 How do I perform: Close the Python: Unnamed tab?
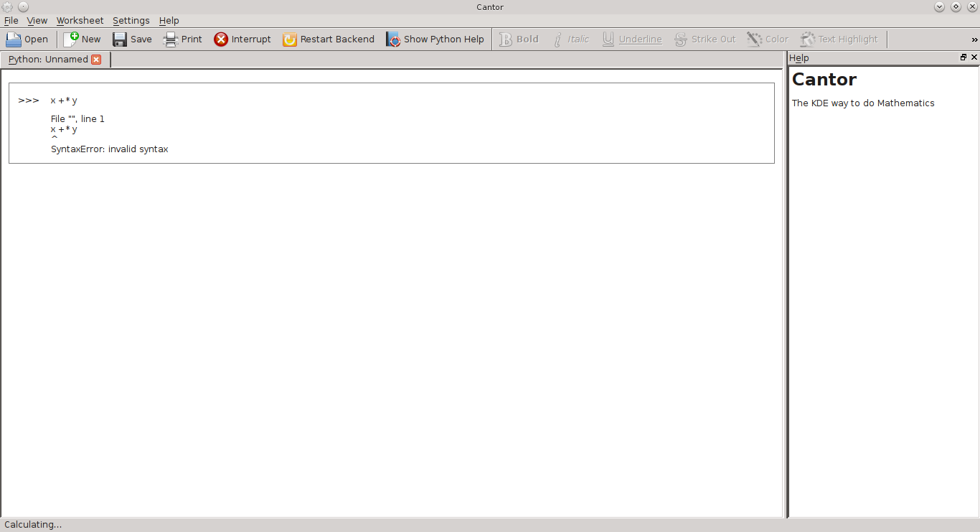click(96, 60)
